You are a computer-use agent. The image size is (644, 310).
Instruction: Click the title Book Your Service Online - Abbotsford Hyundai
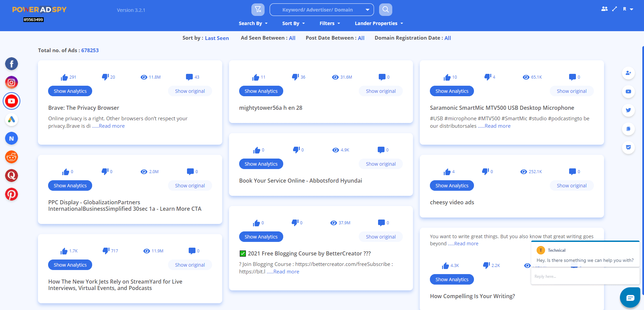pos(300,181)
